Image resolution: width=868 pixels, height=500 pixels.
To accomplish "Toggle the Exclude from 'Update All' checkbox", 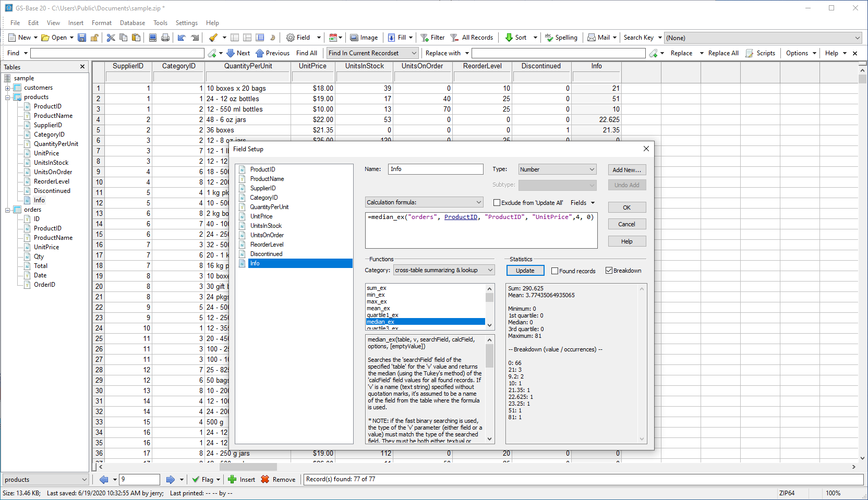I will [x=497, y=203].
